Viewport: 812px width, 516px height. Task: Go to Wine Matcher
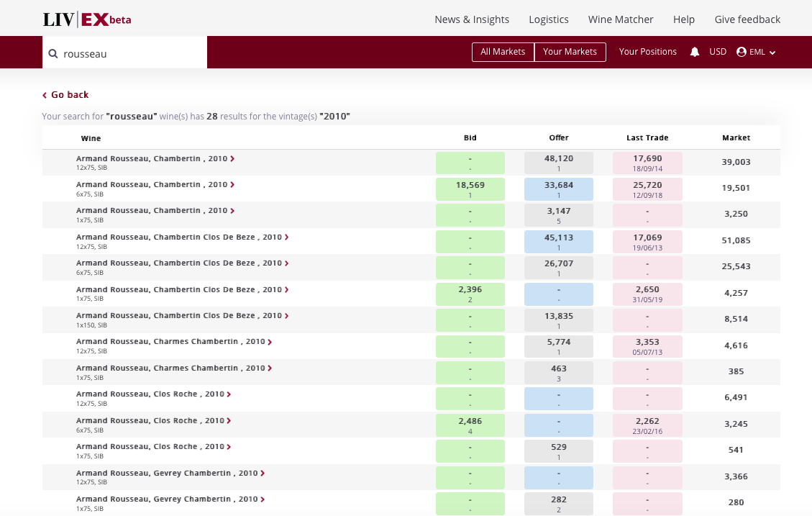pos(621,19)
